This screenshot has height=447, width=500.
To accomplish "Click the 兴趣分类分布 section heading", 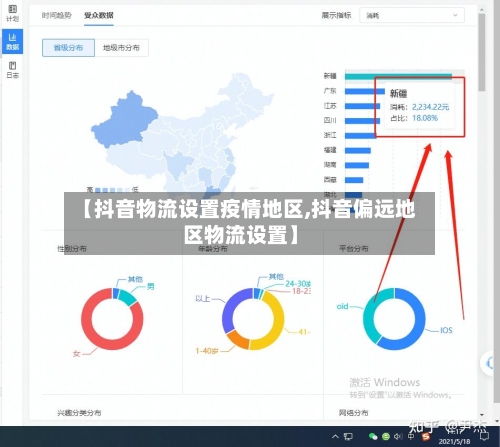I will pyautogui.click(x=79, y=413).
